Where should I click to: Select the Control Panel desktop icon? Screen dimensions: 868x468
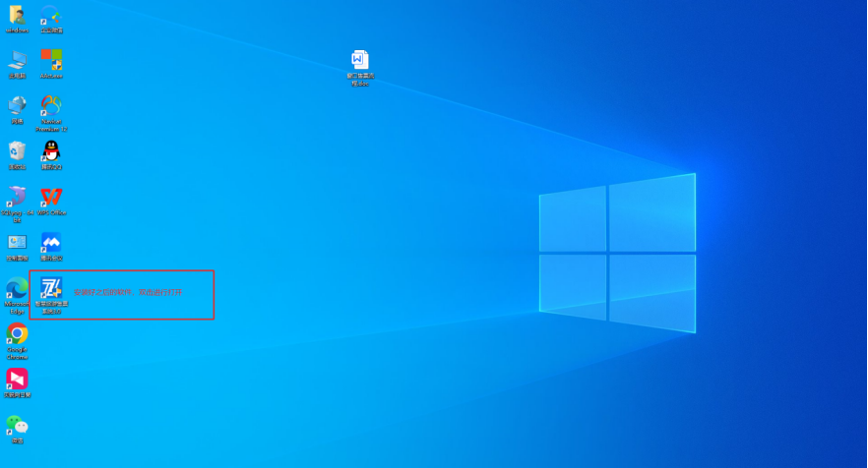point(17,243)
